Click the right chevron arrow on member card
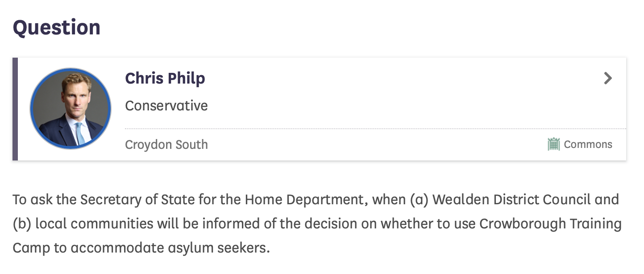Image resolution: width=644 pixels, height=274 pixels. click(607, 79)
